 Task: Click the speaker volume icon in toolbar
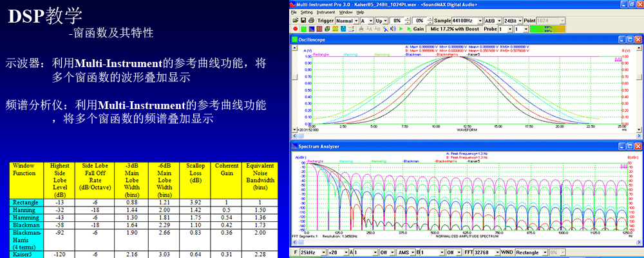coord(393,29)
